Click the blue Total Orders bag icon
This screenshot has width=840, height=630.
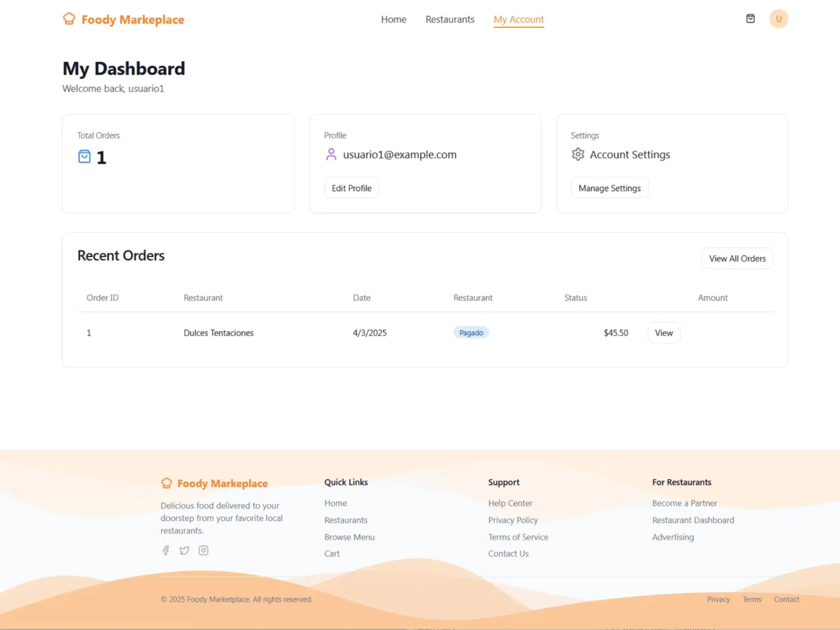click(84, 156)
